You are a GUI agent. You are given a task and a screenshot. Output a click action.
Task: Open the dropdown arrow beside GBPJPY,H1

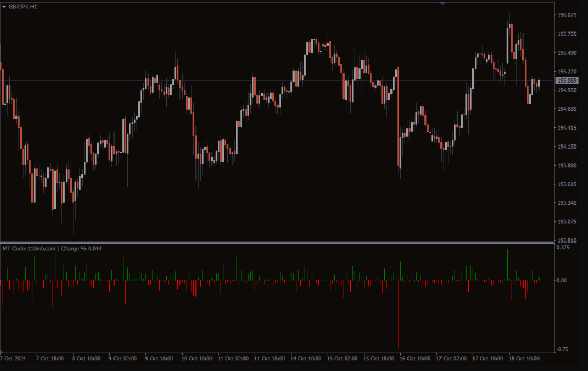pyautogui.click(x=4, y=7)
